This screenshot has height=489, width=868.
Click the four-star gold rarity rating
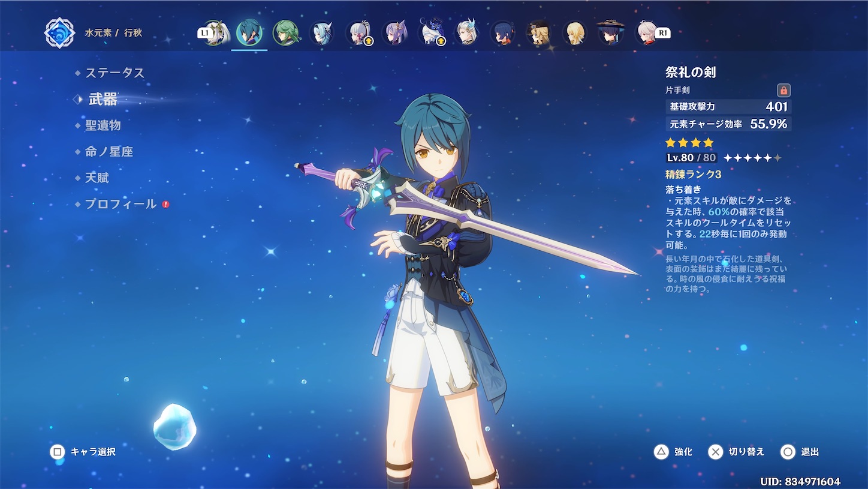pos(689,143)
